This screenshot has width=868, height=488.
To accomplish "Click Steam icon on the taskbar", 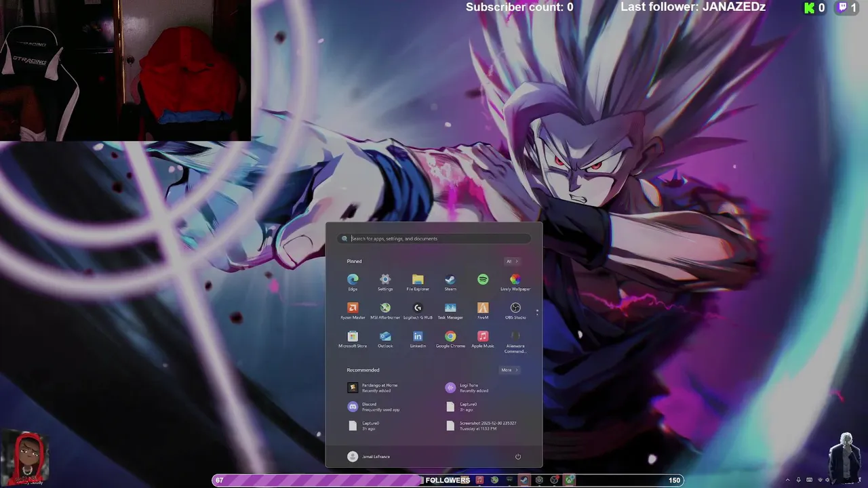I will 524,480.
